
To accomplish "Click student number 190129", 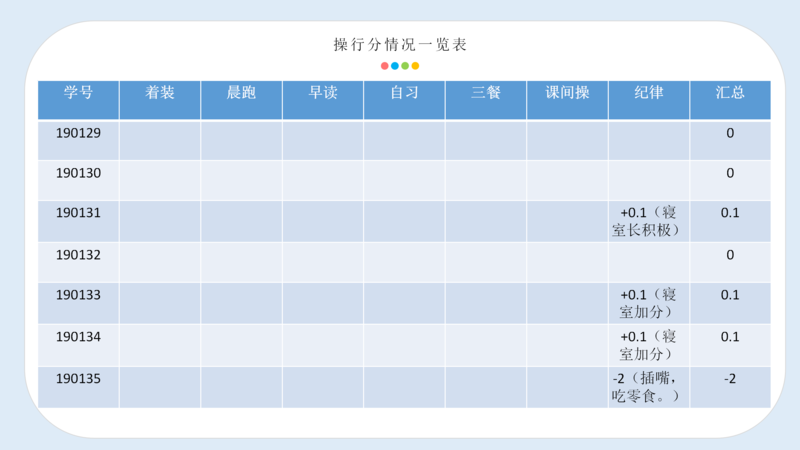I will pos(79,133).
